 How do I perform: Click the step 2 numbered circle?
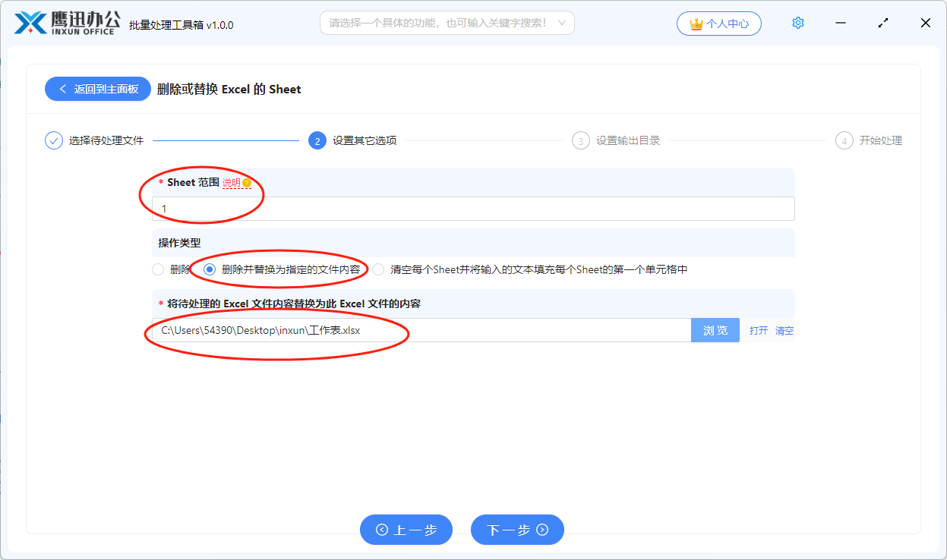pos(317,140)
